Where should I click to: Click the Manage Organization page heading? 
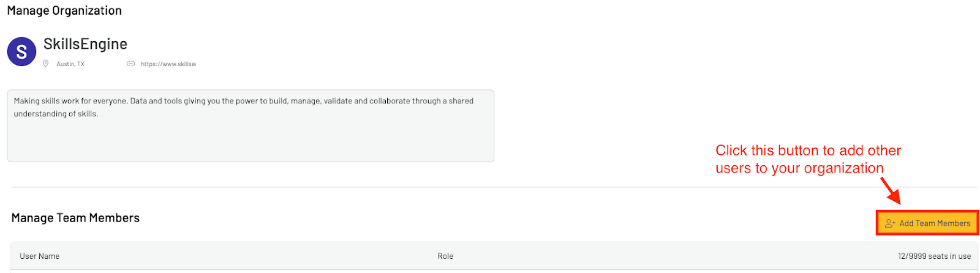point(64,10)
